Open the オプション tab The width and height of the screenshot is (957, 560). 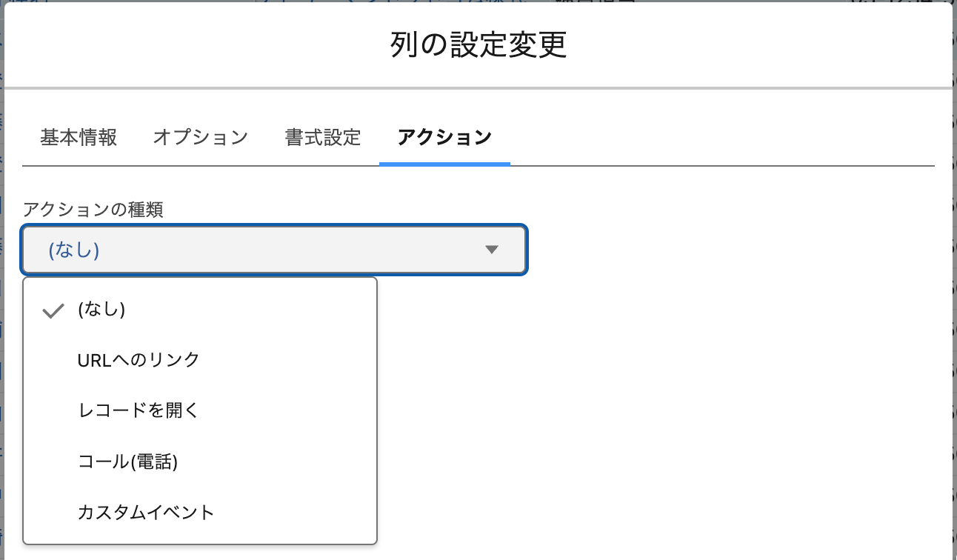tap(200, 138)
